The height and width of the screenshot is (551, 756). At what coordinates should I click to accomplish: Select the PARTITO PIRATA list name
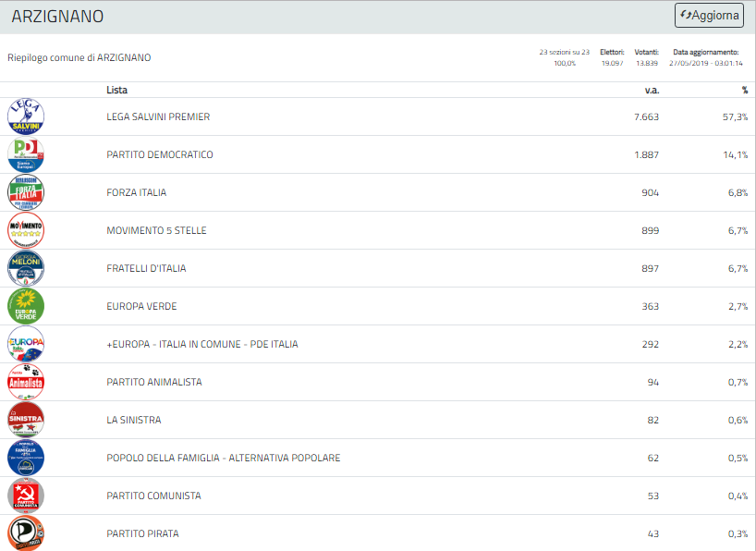pyautogui.click(x=142, y=533)
